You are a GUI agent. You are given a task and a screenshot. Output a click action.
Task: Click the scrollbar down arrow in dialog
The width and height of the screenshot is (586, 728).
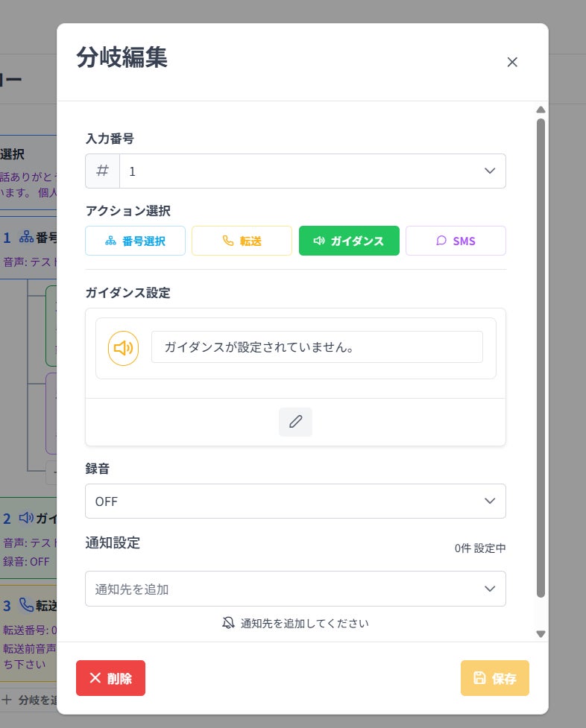point(541,634)
